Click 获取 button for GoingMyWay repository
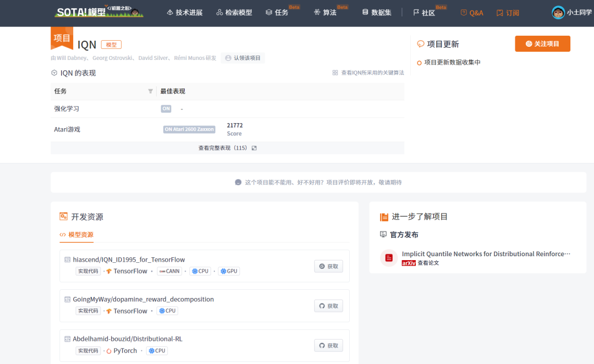 pyautogui.click(x=328, y=306)
